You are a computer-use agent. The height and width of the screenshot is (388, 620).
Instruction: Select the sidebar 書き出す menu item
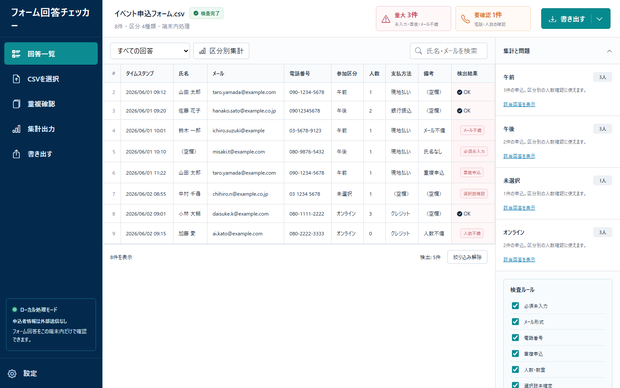[51, 154]
